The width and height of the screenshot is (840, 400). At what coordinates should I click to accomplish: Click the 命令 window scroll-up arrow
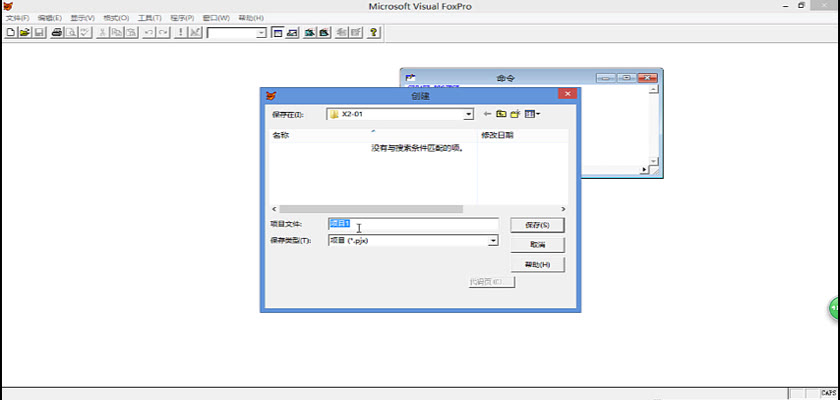point(653,89)
